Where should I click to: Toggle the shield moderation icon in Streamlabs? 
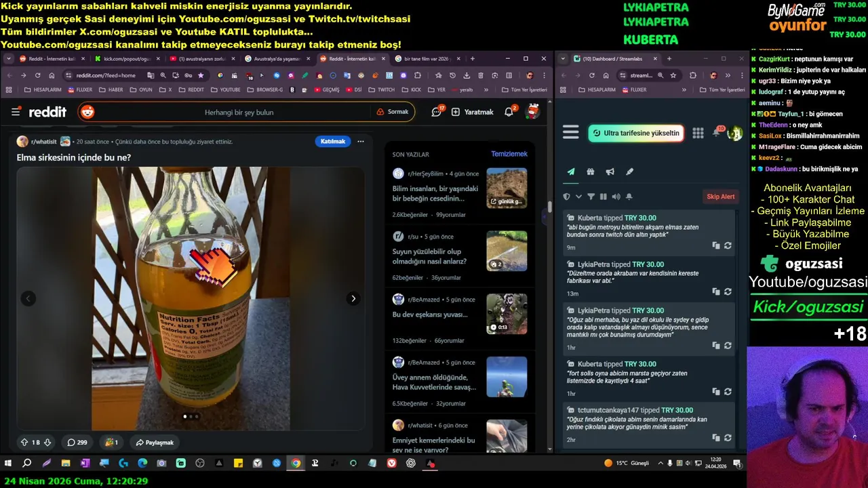pos(567,197)
